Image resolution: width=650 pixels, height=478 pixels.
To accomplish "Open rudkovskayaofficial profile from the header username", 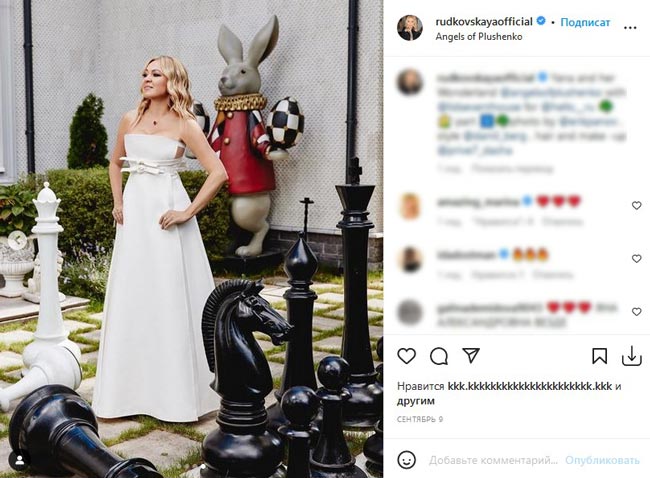I will 484,20.
